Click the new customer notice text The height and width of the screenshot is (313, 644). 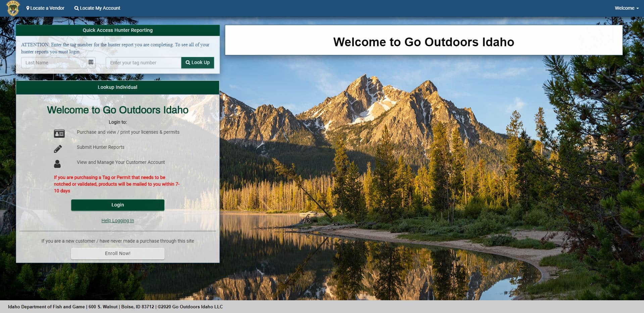coord(118,241)
